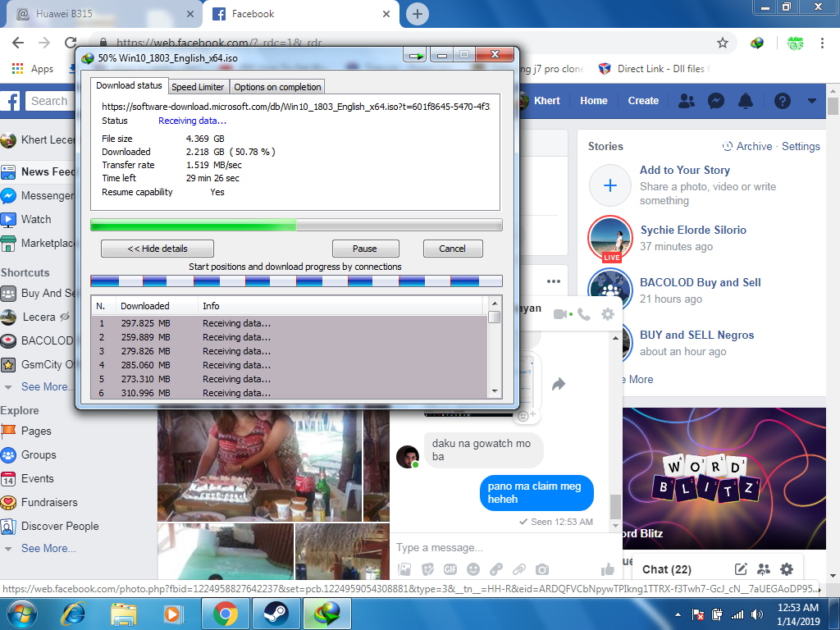Open Stories Settings link
This screenshot has width=840, height=630.
[x=801, y=146]
